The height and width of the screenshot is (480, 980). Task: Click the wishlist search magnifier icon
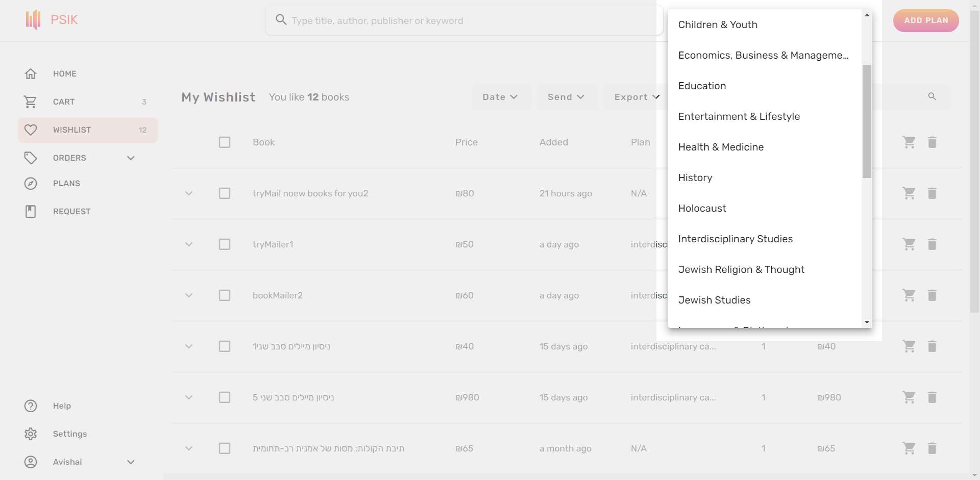pos(932,96)
